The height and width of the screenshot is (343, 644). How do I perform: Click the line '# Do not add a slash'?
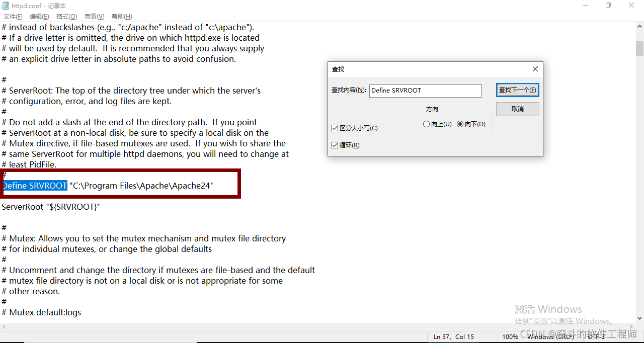pyautogui.click(x=129, y=122)
